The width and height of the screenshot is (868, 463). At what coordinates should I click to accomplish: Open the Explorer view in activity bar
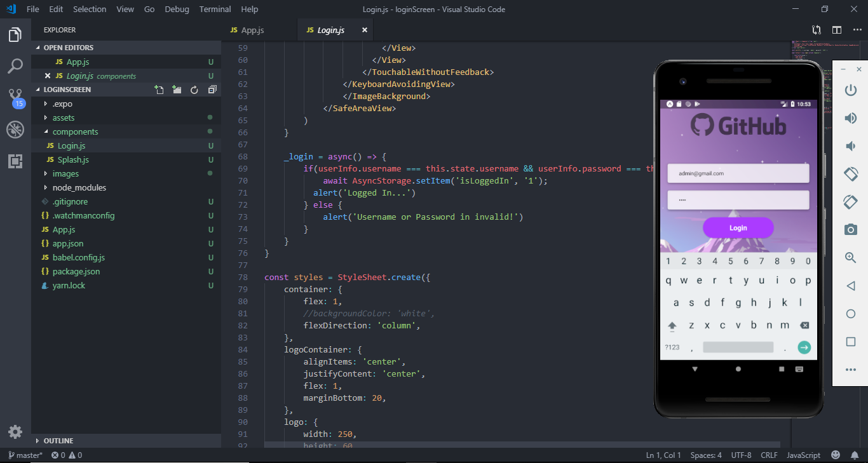15,36
